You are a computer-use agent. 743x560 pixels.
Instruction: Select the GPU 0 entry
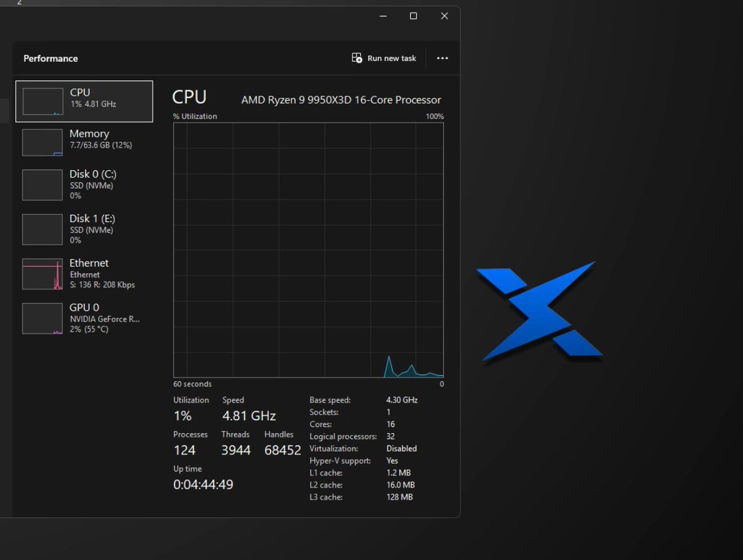(x=84, y=318)
